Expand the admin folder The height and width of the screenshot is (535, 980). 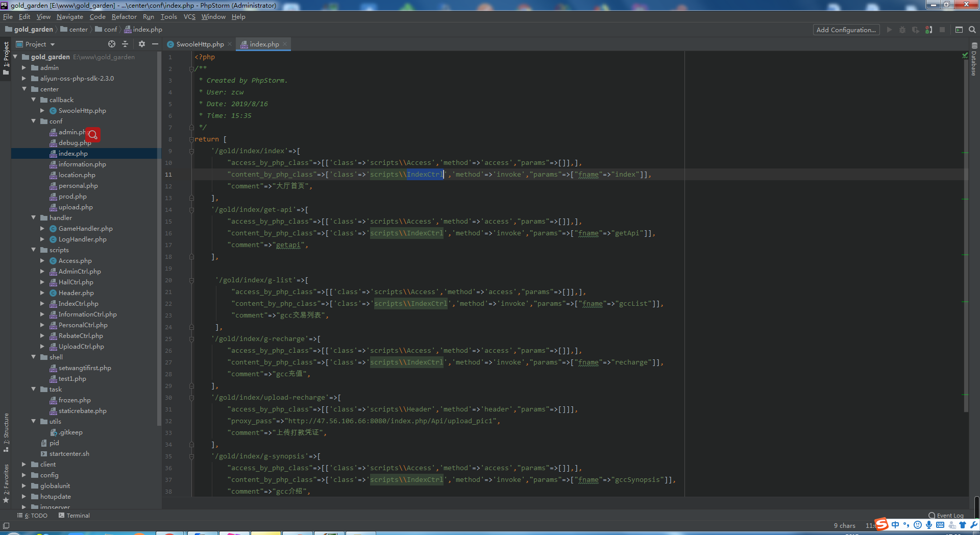[x=24, y=67]
